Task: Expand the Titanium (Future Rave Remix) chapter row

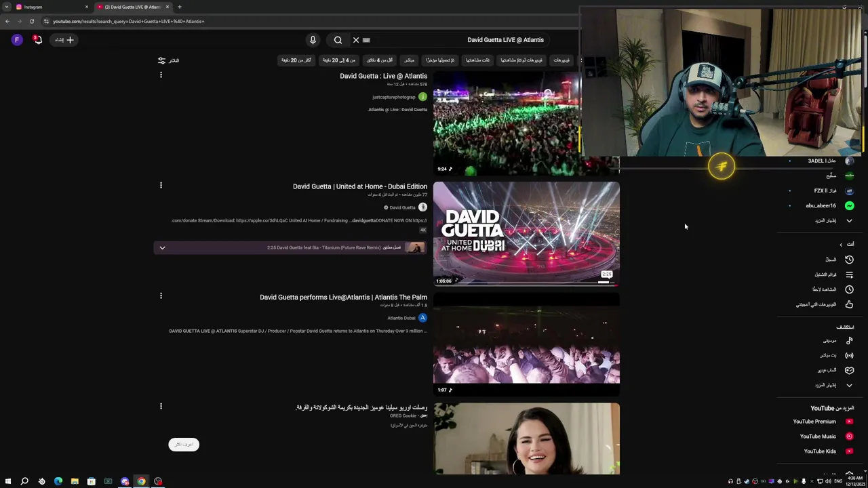Action: 162,248
